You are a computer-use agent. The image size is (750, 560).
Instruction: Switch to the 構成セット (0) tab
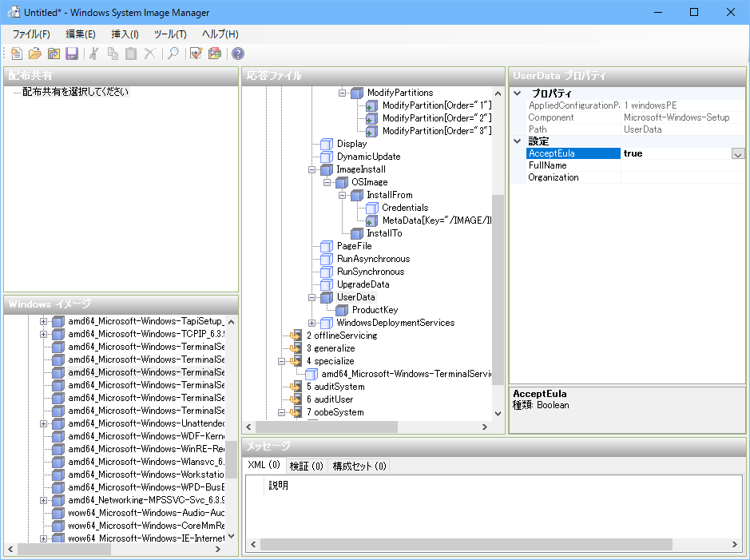(359, 466)
